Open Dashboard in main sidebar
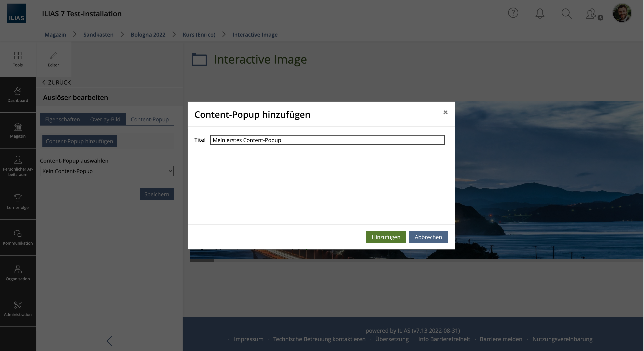Image resolution: width=644 pixels, height=351 pixels. click(x=18, y=95)
